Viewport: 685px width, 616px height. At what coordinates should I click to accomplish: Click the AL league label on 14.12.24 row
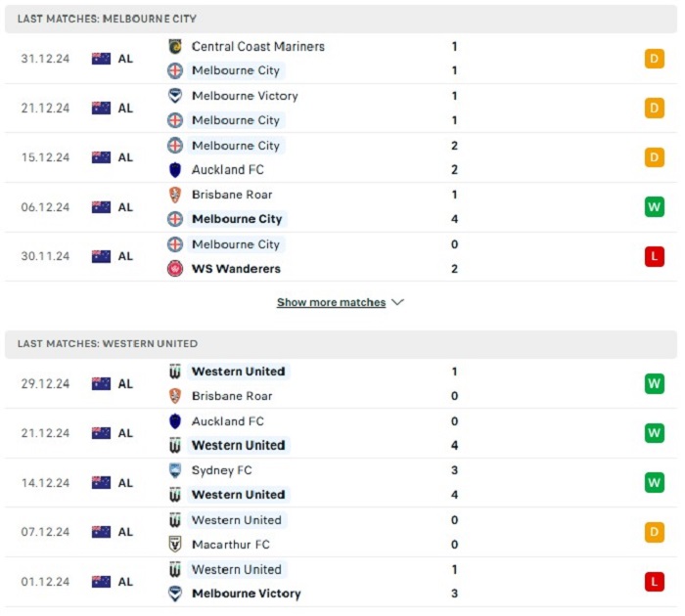(x=125, y=483)
